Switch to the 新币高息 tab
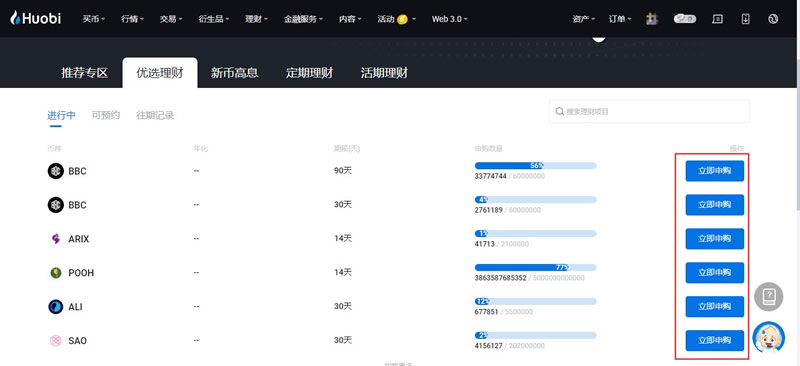Screen dimensions: 800x366 [x=235, y=72]
